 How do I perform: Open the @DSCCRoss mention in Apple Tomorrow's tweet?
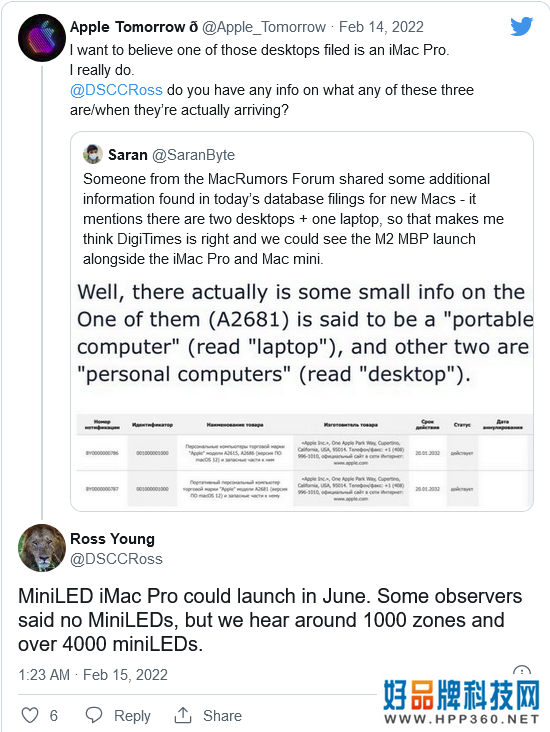point(116,90)
